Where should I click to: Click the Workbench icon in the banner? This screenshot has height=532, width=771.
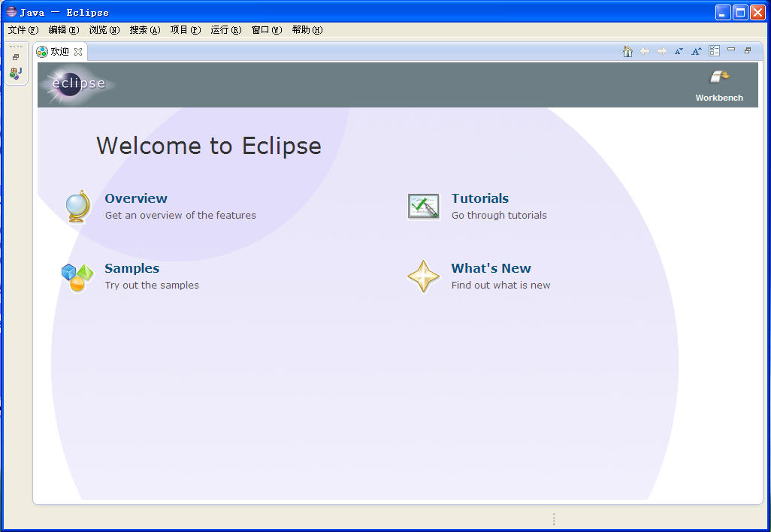point(718,77)
